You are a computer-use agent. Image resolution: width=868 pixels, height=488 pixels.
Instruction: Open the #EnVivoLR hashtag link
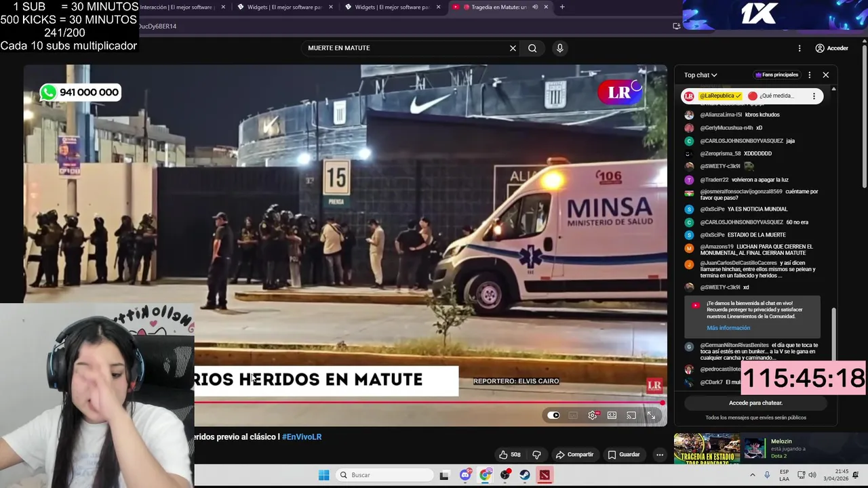pos(302,437)
